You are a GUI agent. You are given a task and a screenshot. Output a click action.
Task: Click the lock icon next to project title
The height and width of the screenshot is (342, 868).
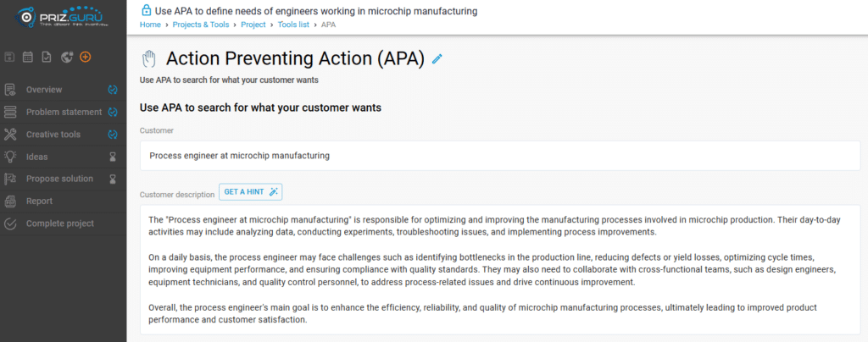(x=146, y=10)
